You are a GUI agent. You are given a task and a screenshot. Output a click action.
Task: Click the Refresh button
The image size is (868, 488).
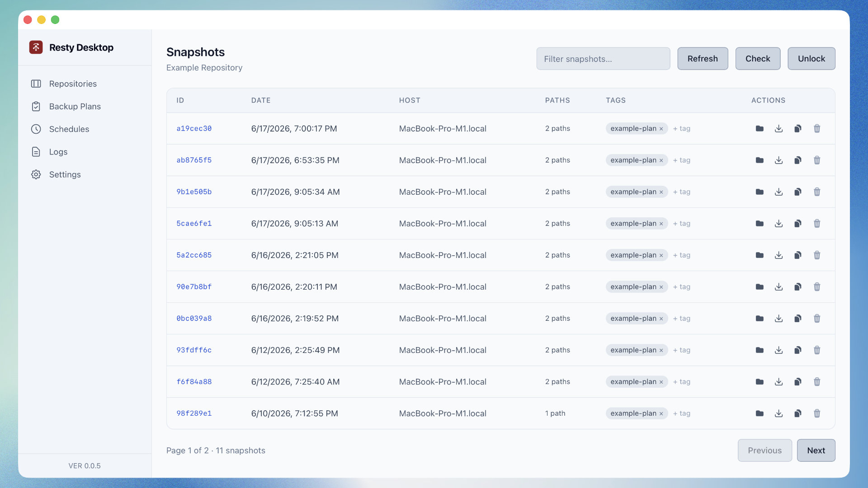point(703,58)
